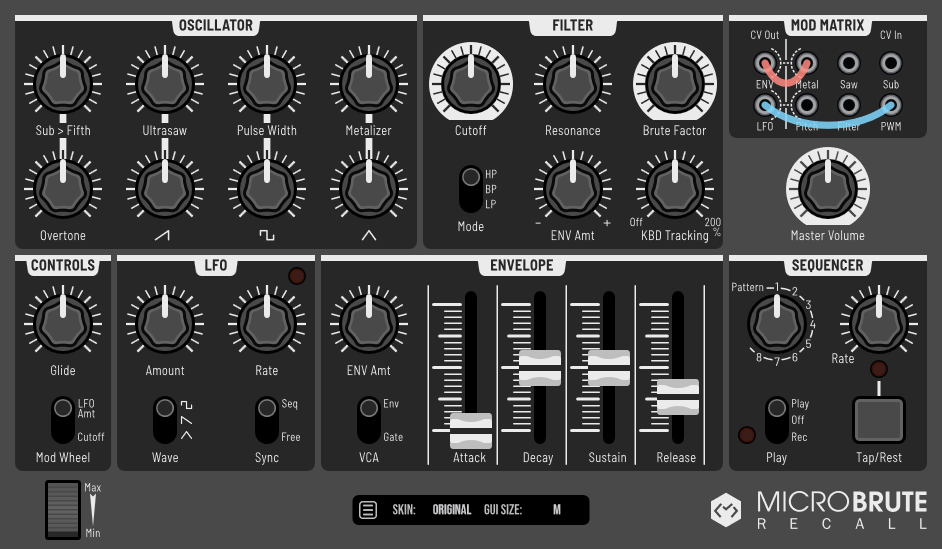Image resolution: width=942 pixels, height=549 pixels.
Task: Click the Ultrasaw knob
Action: pyautogui.click(x=165, y=83)
